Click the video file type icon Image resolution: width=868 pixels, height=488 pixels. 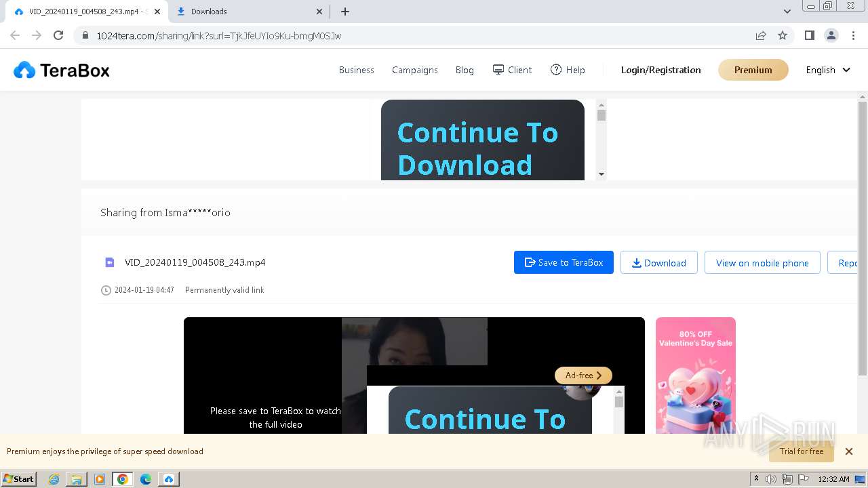click(x=110, y=262)
